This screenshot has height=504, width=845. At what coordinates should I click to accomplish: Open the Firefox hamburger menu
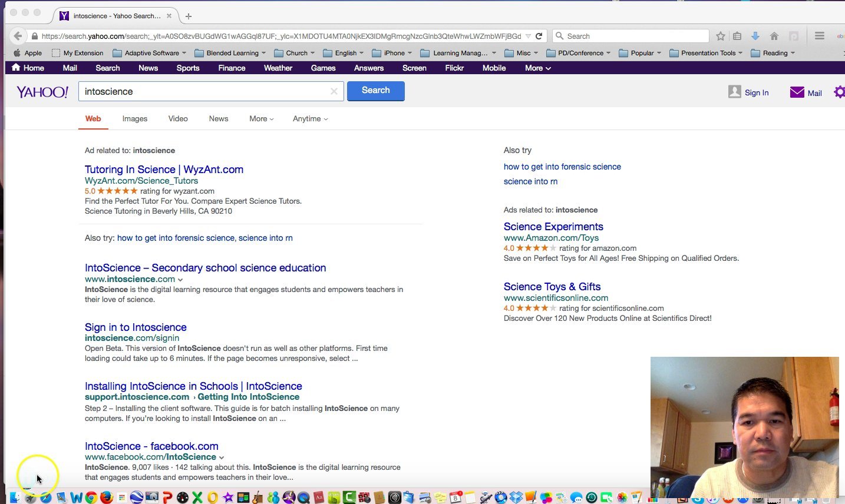[819, 36]
